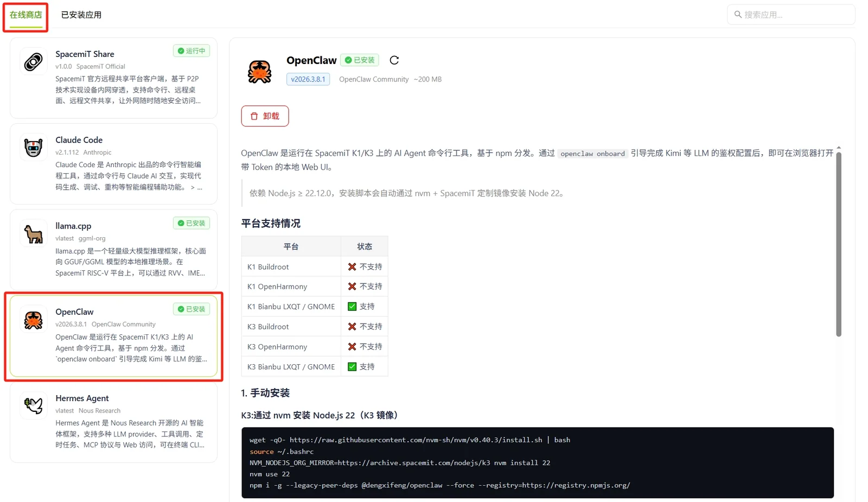
Task: Focus the 搜索应用 search field
Action: coord(791,15)
